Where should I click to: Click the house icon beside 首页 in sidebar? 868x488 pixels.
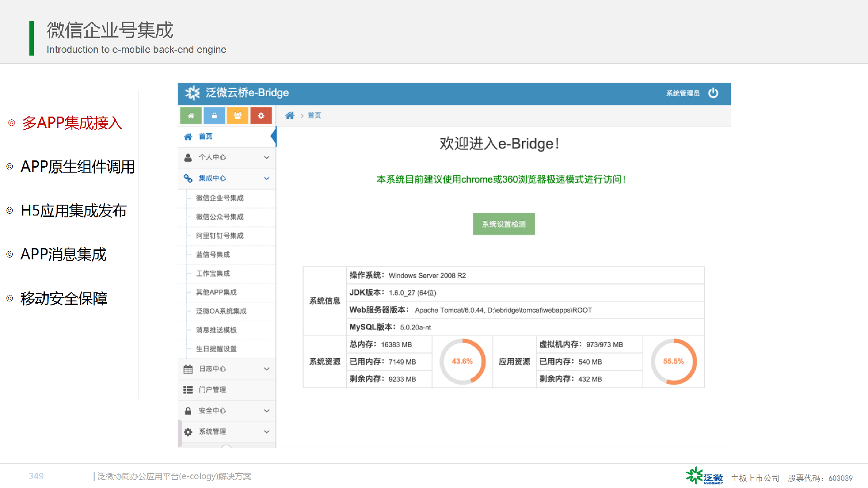coord(188,136)
